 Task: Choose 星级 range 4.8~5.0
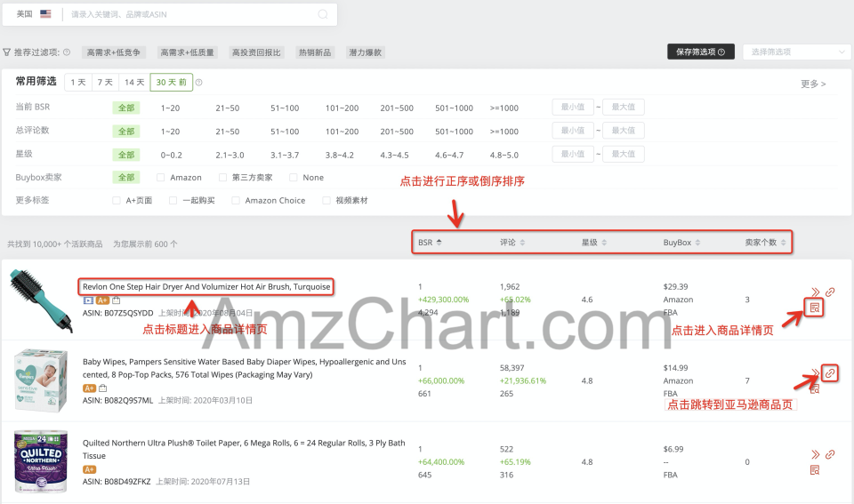tap(504, 155)
